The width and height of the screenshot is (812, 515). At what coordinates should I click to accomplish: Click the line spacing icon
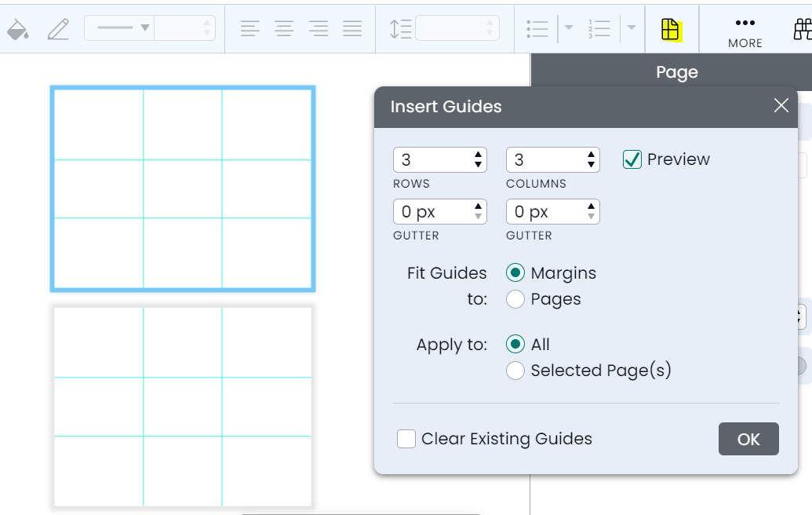pyautogui.click(x=400, y=28)
